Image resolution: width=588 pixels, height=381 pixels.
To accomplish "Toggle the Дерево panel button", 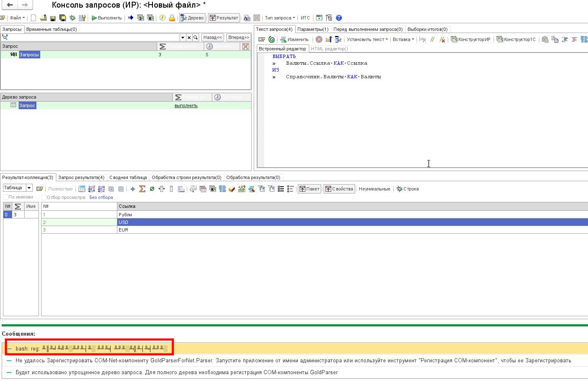I will [x=192, y=18].
